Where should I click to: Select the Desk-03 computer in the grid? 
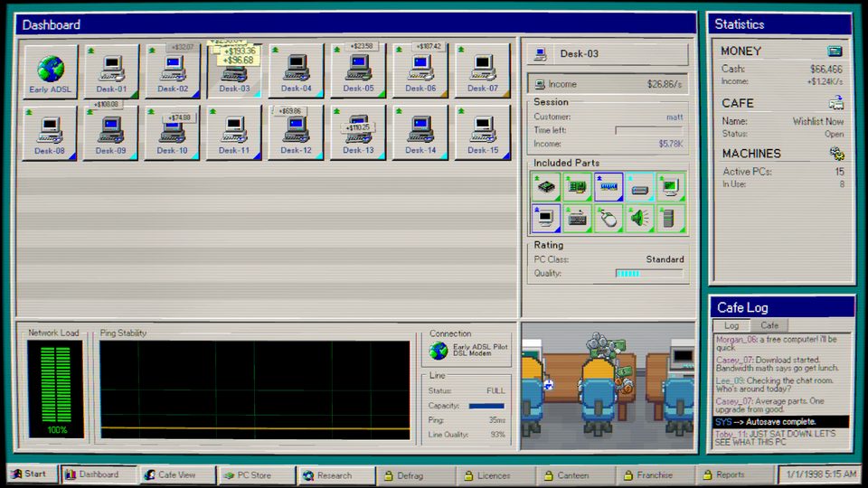[x=234, y=72]
